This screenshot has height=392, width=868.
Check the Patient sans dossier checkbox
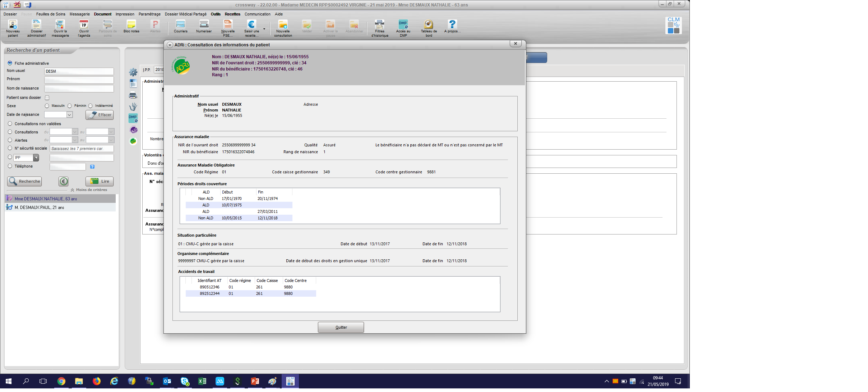click(47, 98)
